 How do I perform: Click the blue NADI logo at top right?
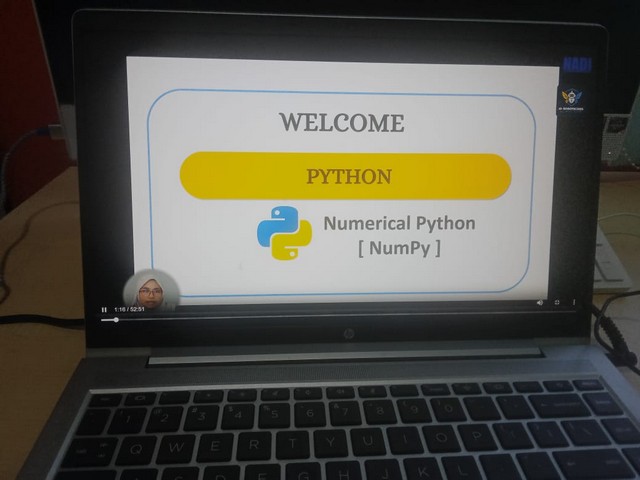point(577,64)
